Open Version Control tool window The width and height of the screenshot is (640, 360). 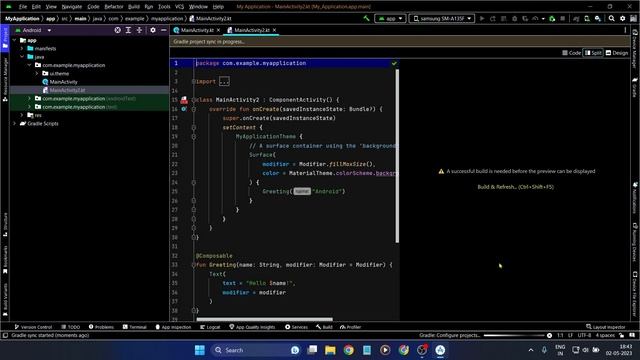(33, 327)
